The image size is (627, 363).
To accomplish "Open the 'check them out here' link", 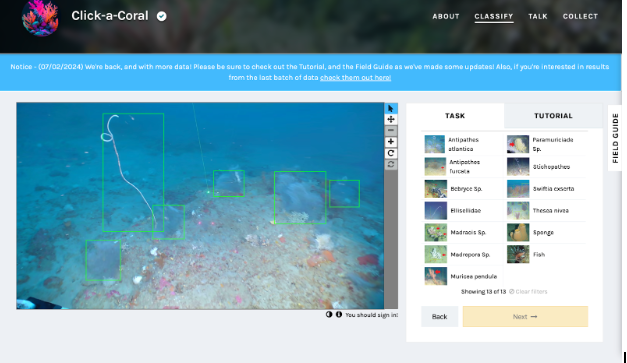I will [x=355, y=78].
